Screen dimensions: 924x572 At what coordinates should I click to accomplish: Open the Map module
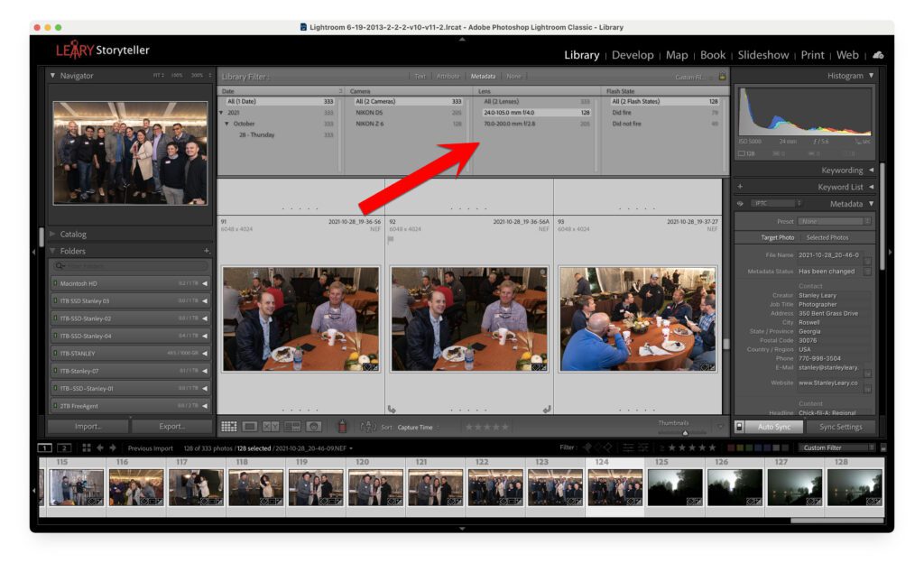click(677, 55)
